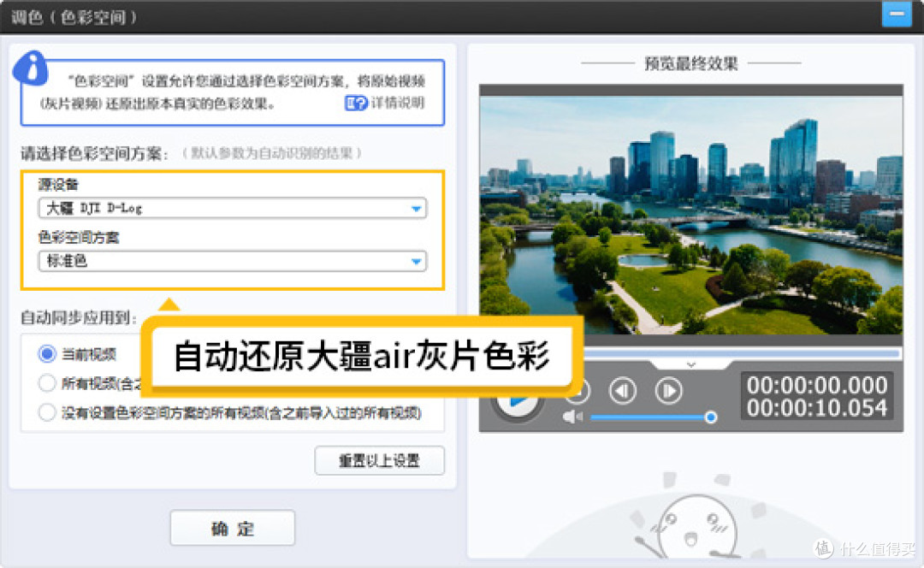Minimize the 调色 dialog window

point(897,15)
